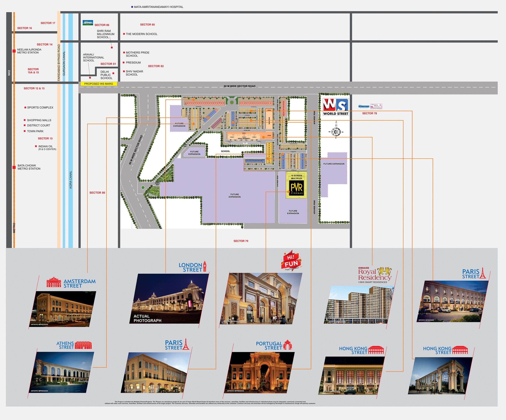Click the compass rose icon
The height and width of the screenshot is (420, 506).
tap(336, 132)
